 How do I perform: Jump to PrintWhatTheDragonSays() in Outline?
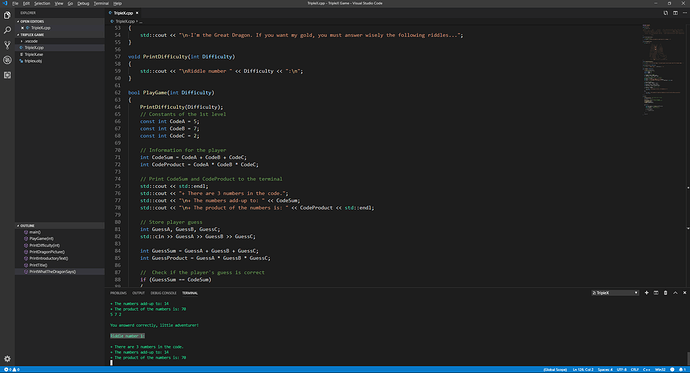click(x=60, y=271)
